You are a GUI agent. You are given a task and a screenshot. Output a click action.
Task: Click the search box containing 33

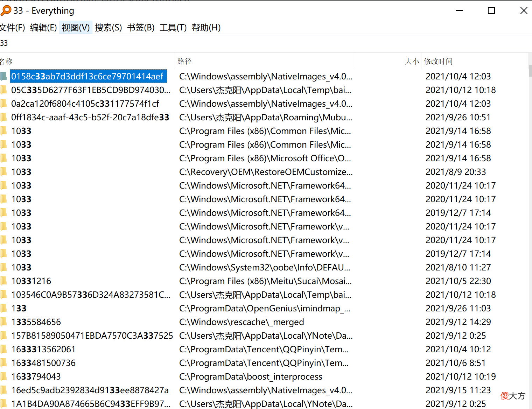(266, 43)
